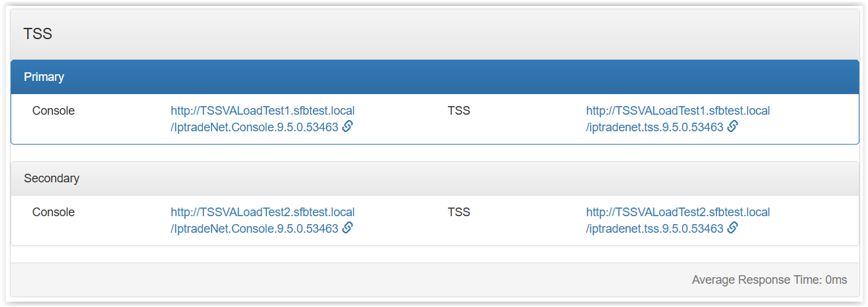Click link icon beside Secondary Console URL
Viewport: 868px width, 307px height.
(x=347, y=228)
